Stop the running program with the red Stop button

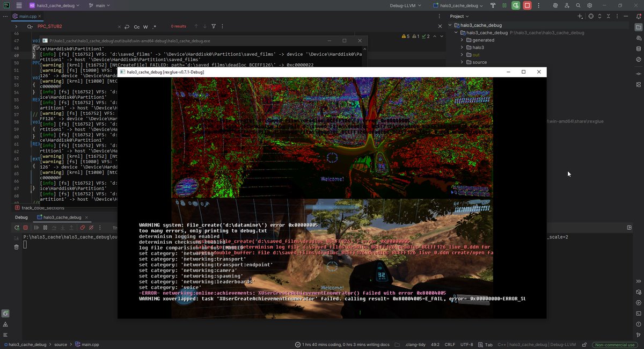528,5
